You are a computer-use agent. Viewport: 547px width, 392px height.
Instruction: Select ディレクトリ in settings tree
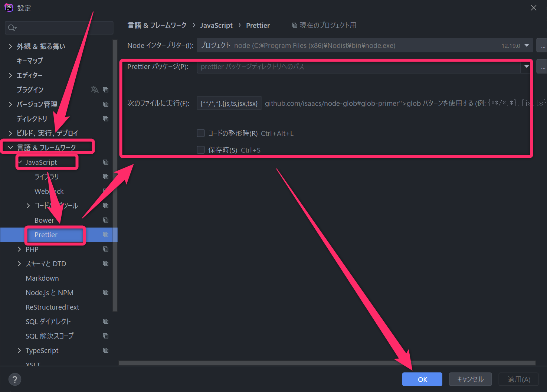[32, 119]
